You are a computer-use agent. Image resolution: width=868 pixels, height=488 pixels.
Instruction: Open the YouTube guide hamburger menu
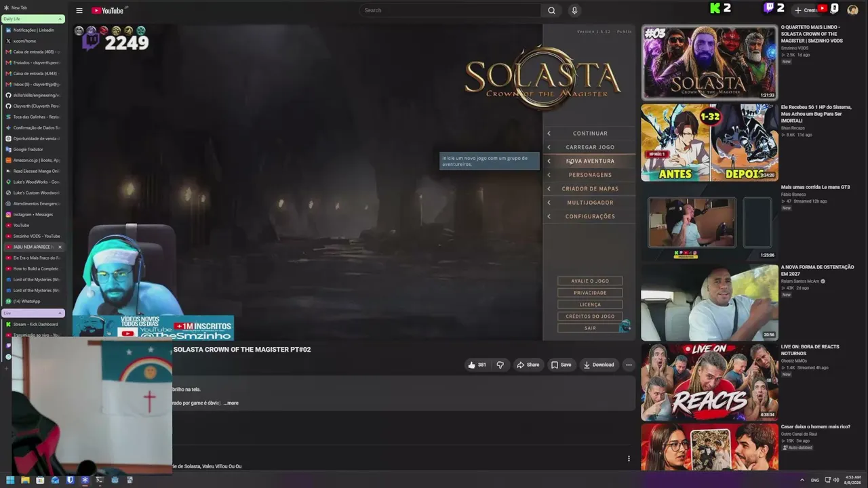79,11
